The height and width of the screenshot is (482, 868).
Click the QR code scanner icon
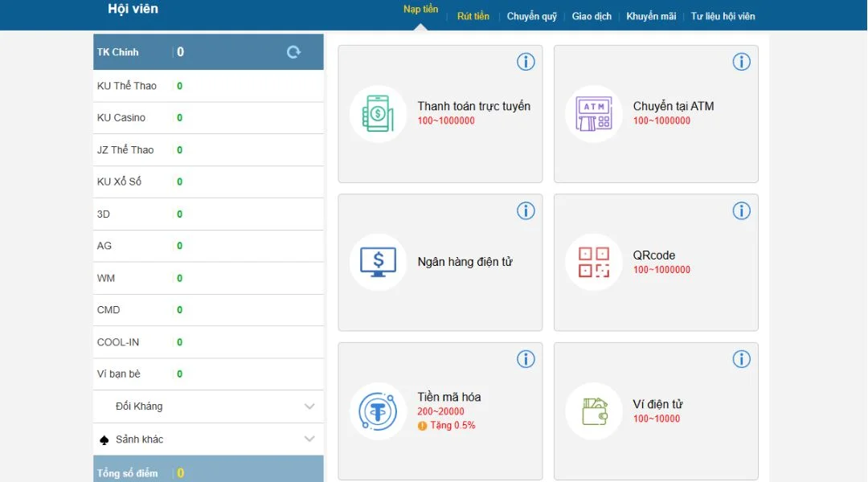593,263
